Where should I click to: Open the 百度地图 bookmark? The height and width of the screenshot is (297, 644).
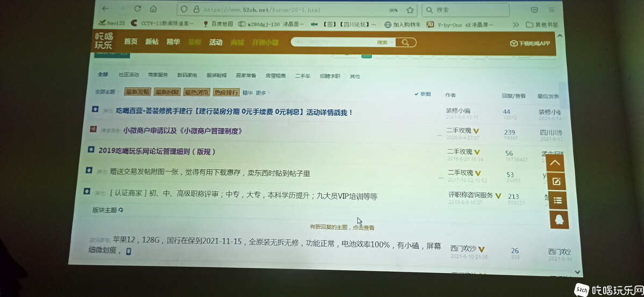pyautogui.click(x=218, y=24)
